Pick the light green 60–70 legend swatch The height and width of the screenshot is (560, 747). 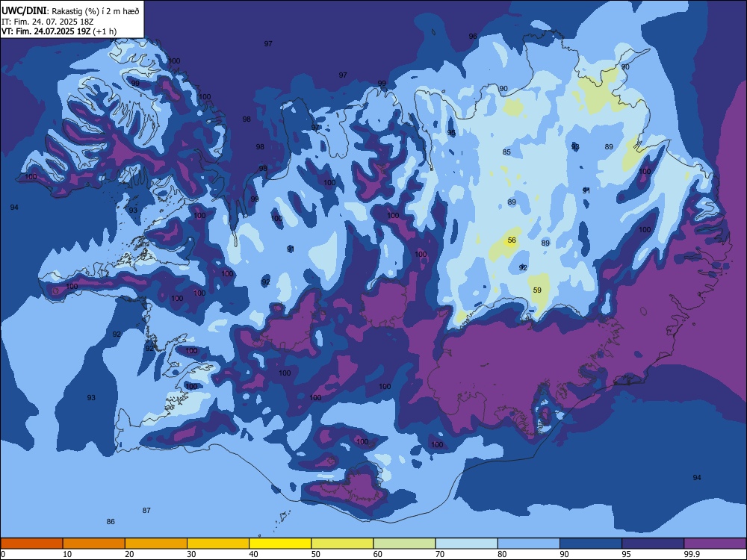(404, 544)
